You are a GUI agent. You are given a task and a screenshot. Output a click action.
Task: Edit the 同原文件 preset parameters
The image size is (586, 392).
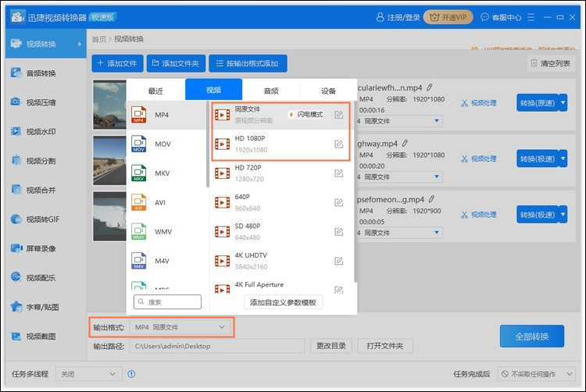338,115
